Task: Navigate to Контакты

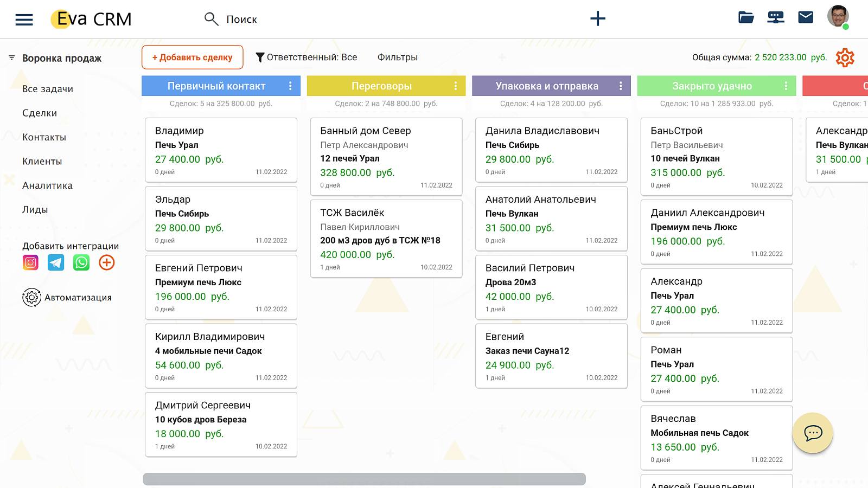Action: tap(44, 137)
